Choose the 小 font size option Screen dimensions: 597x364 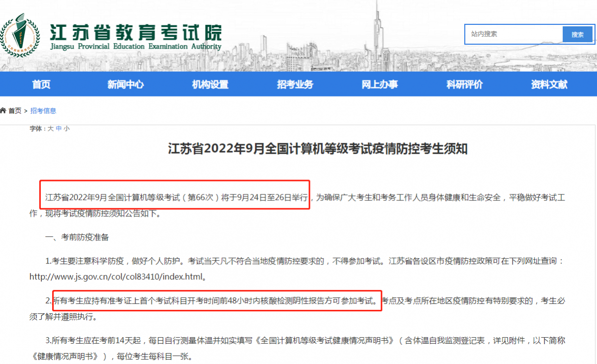[x=67, y=128]
